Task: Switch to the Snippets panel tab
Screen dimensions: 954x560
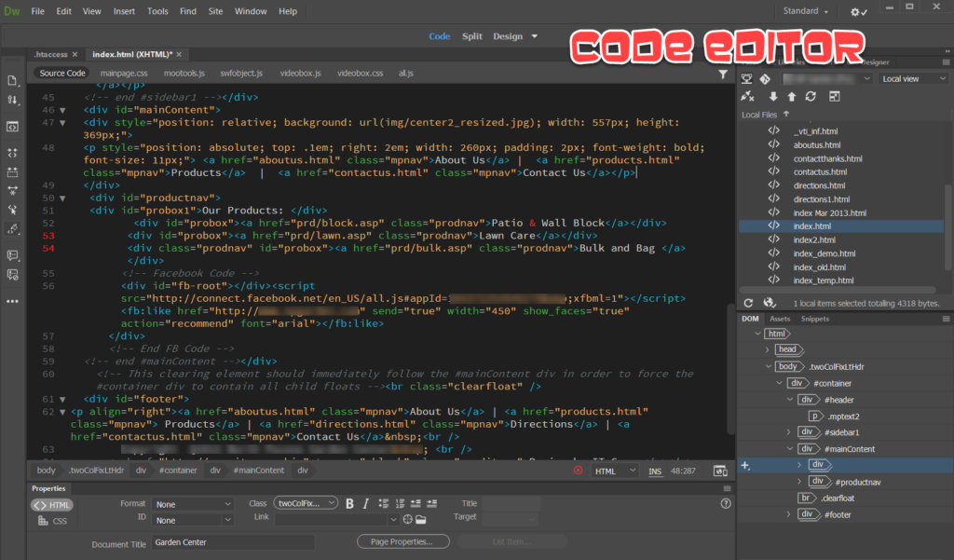Action: pos(814,319)
